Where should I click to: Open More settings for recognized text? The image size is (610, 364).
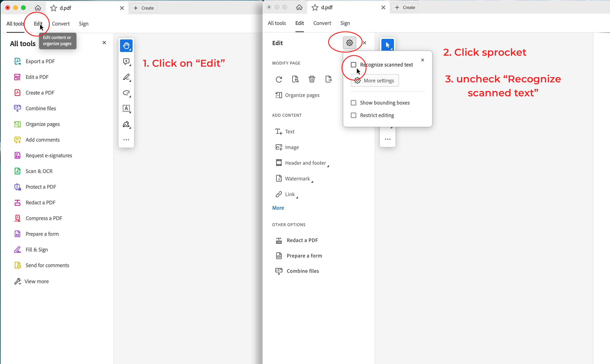tap(375, 80)
